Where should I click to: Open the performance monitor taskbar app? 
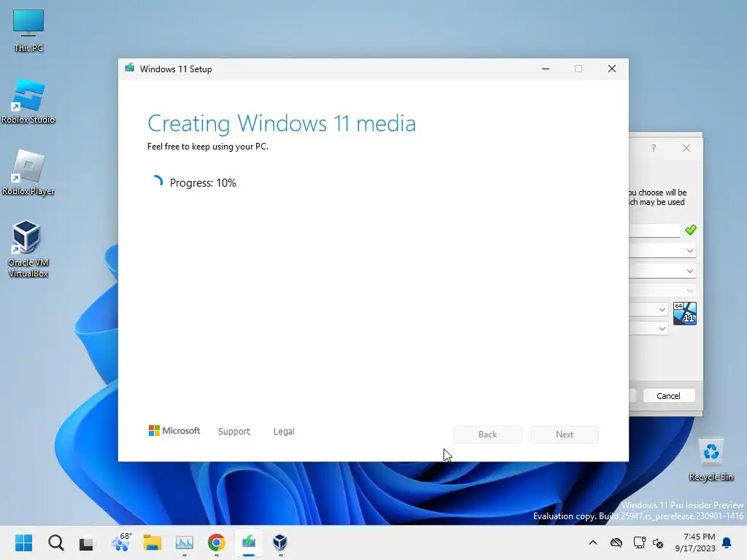[185, 542]
